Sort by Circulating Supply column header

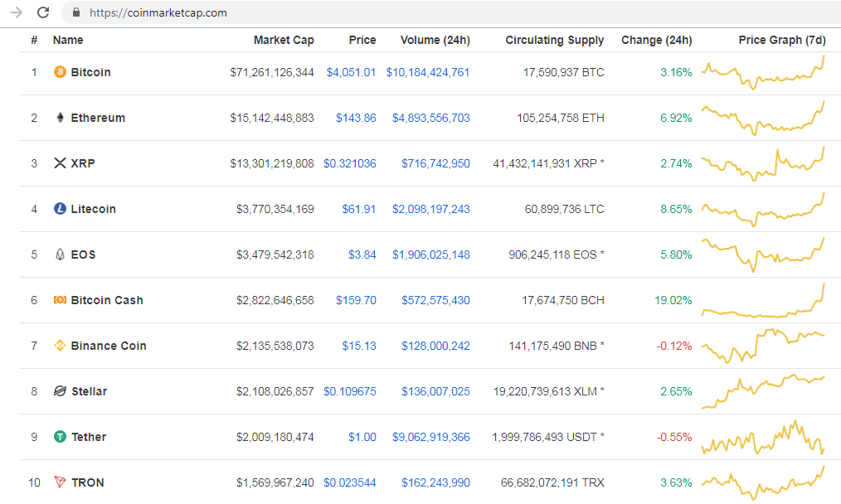(555, 40)
